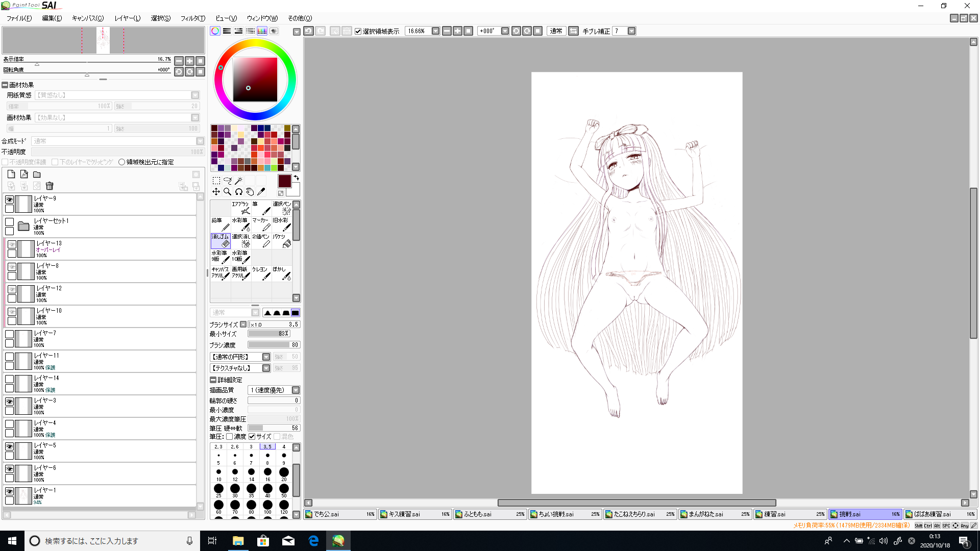Image resolution: width=980 pixels, height=551 pixels.
Task: Select the lasso selection tool
Action: pyautogui.click(x=227, y=181)
